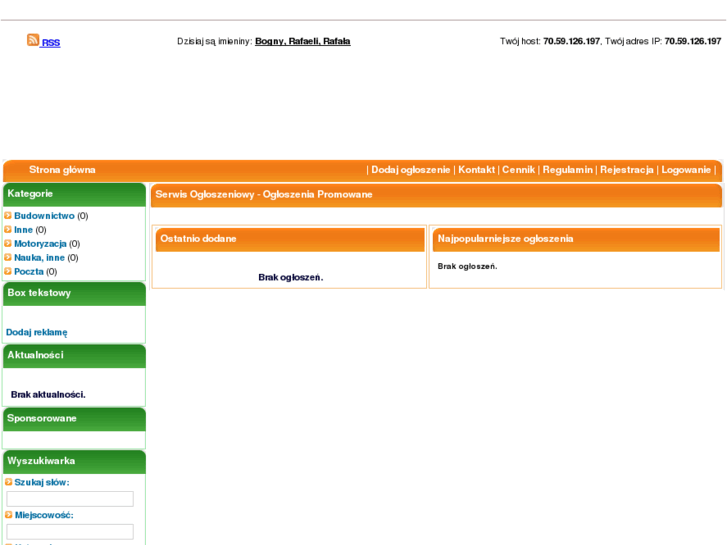Click the Najpopularniejsze ogłoszenia section header
This screenshot has height=545, width=727.
point(576,239)
